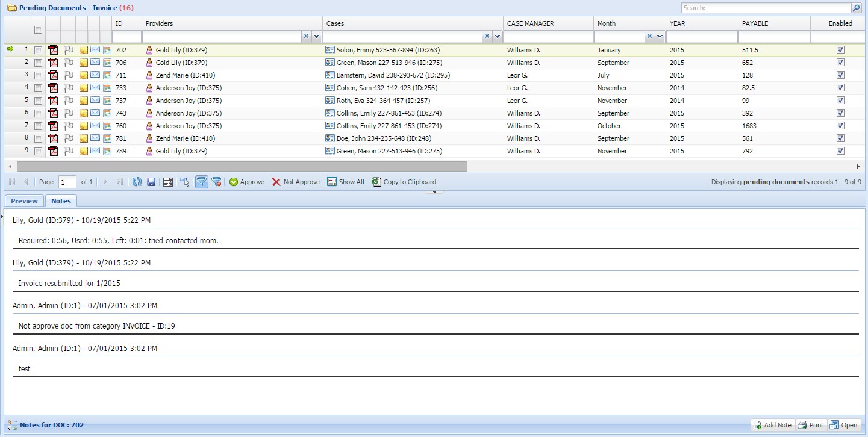The width and height of the screenshot is (868, 437).
Task: Clear the Cases filter with X
Action: tap(487, 37)
